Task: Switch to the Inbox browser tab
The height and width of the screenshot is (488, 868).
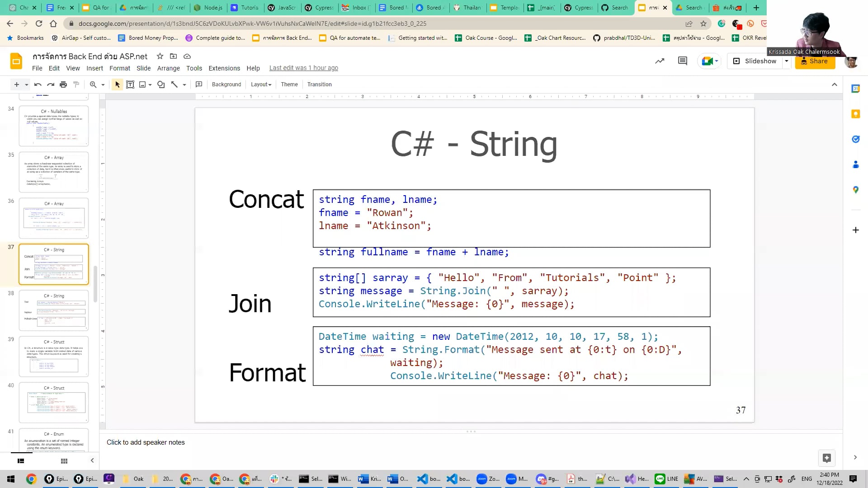Action: 357,8
